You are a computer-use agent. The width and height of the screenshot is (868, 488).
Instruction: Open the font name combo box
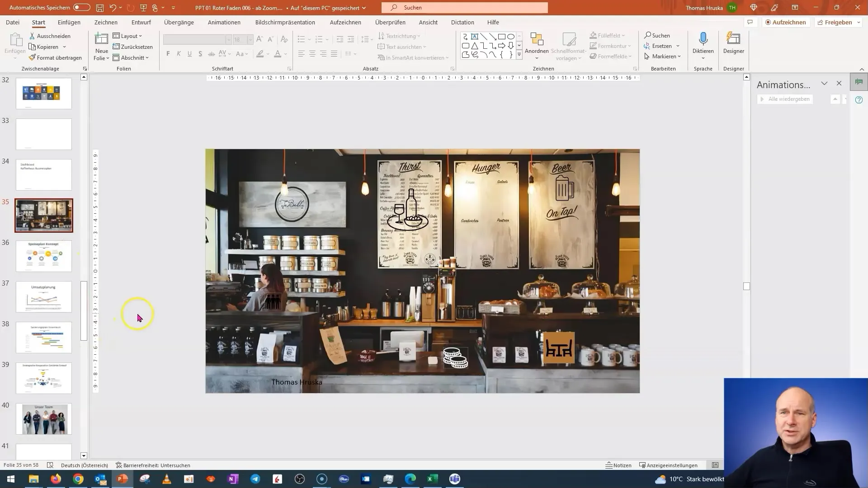[198, 40]
